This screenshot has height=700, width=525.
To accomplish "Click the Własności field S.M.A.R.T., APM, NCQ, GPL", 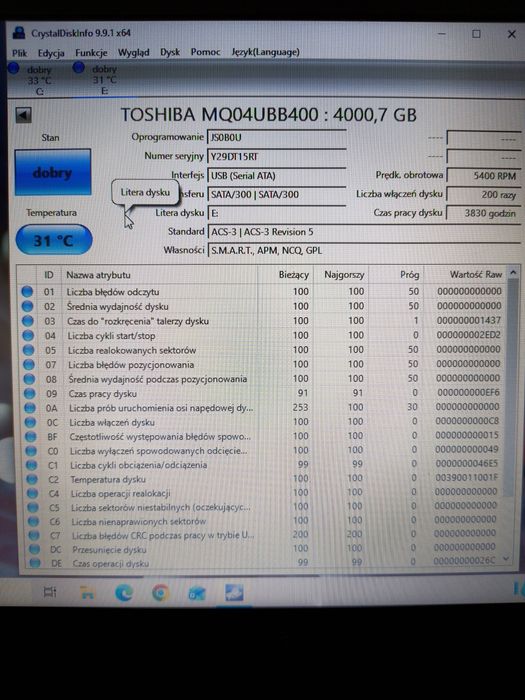I will (364, 250).
